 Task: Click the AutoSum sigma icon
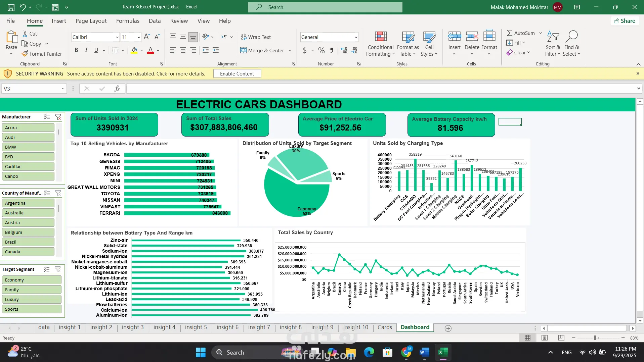coord(510,33)
